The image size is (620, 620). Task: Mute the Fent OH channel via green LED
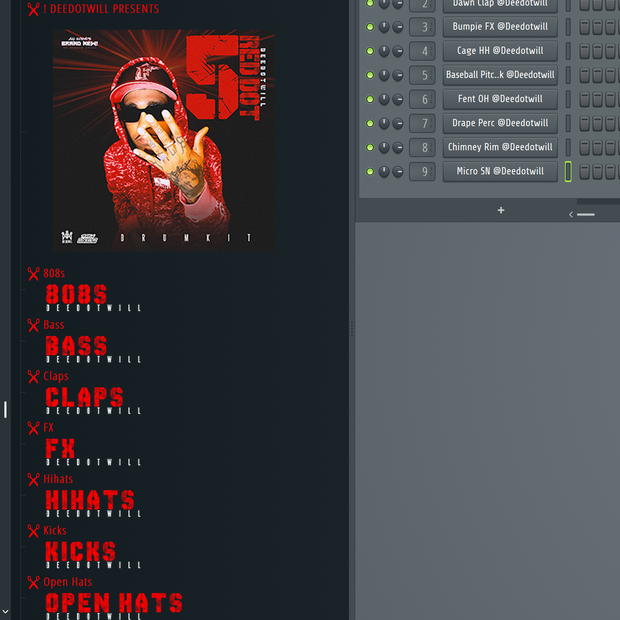click(x=370, y=99)
